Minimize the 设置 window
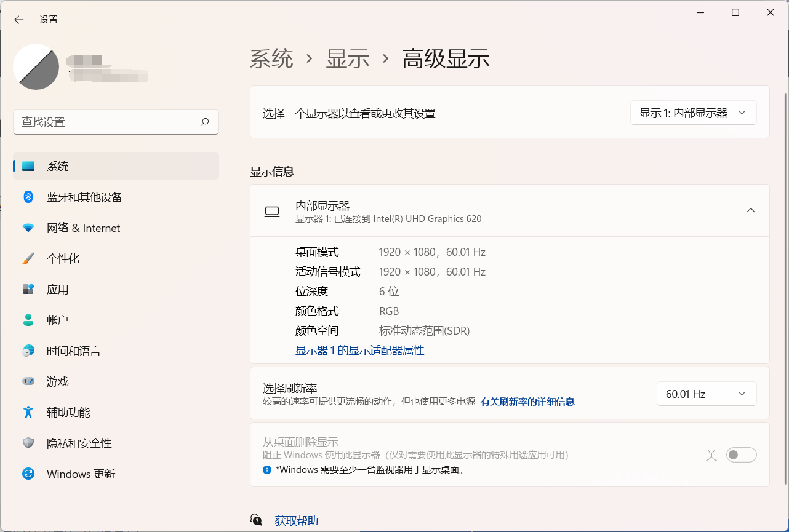Image resolution: width=789 pixels, height=532 pixels. 700,12
